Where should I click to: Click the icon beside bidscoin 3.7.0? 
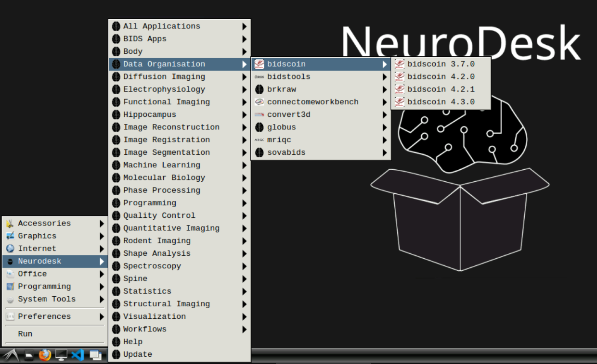[x=400, y=64]
